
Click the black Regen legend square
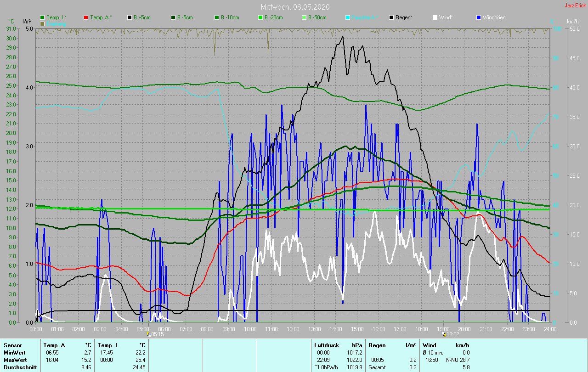tap(391, 17)
